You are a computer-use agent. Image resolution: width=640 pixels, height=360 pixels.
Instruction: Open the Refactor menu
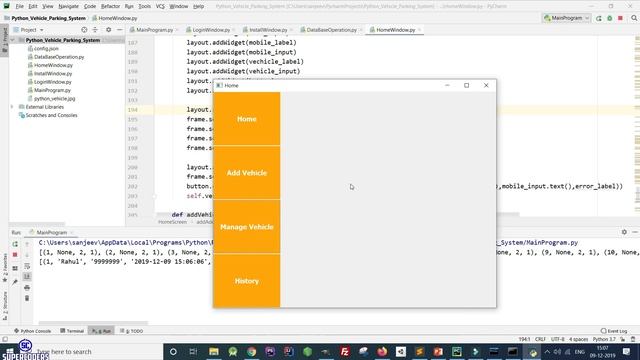(110, 7)
